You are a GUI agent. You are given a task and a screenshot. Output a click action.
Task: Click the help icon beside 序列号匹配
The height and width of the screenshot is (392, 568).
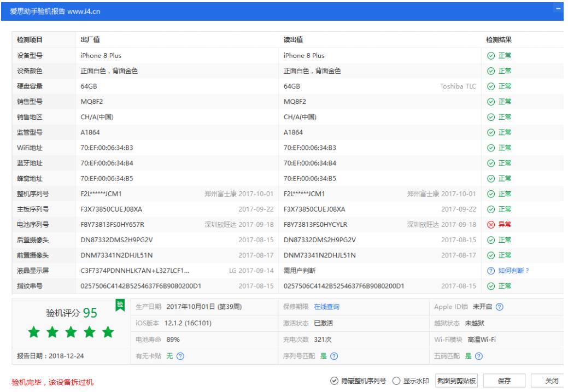[333, 356]
